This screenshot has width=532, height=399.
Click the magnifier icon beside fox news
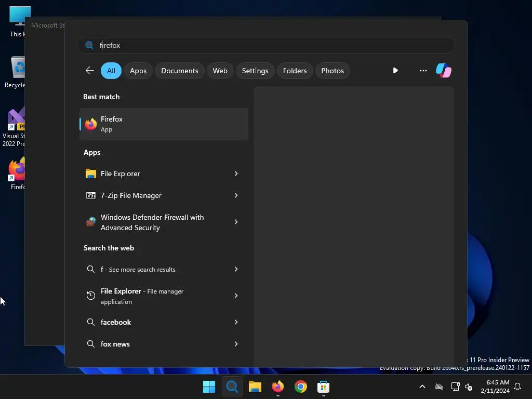[x=90, y=344]
